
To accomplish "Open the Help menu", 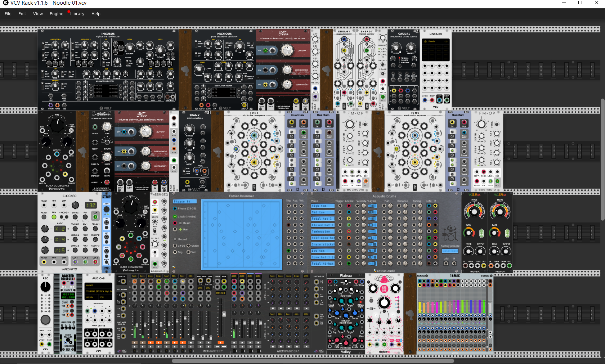I will 96,14.
